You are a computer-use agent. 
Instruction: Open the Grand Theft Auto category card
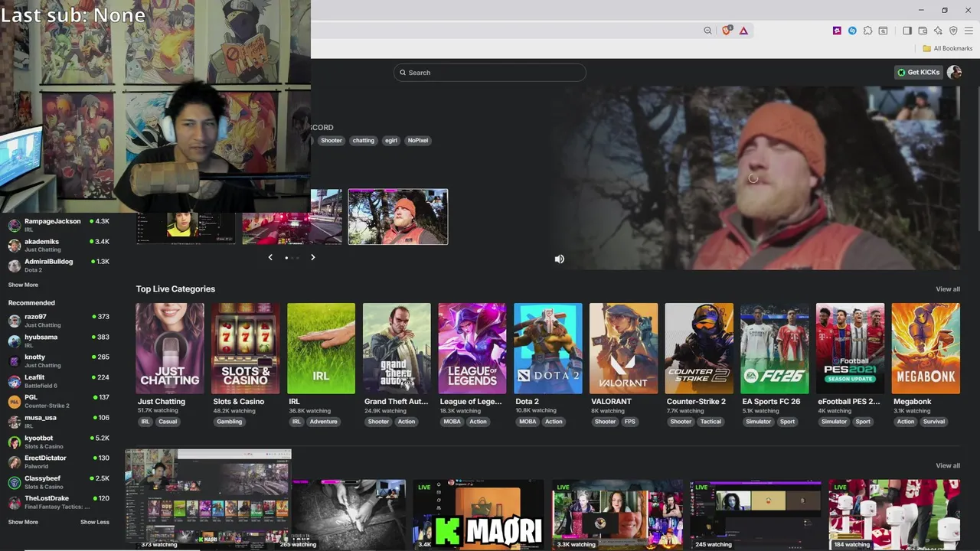click(397, 348)
